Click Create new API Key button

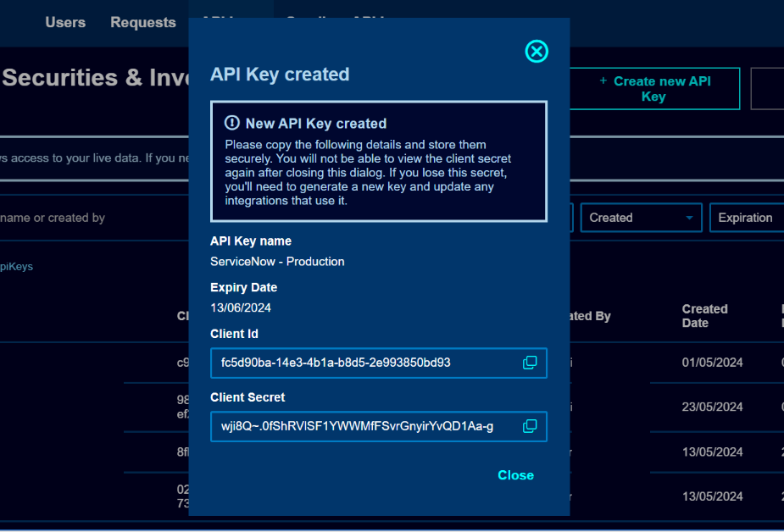tap(653, 89)
